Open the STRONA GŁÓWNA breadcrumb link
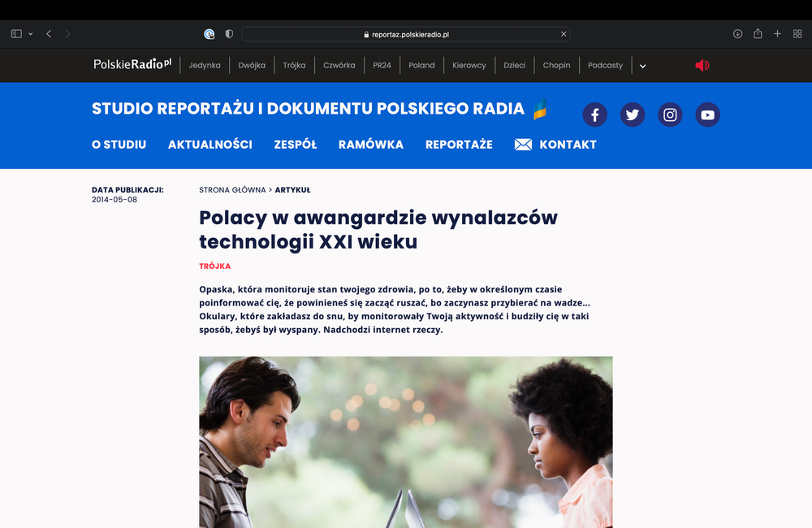 click(x=234, y=189)
